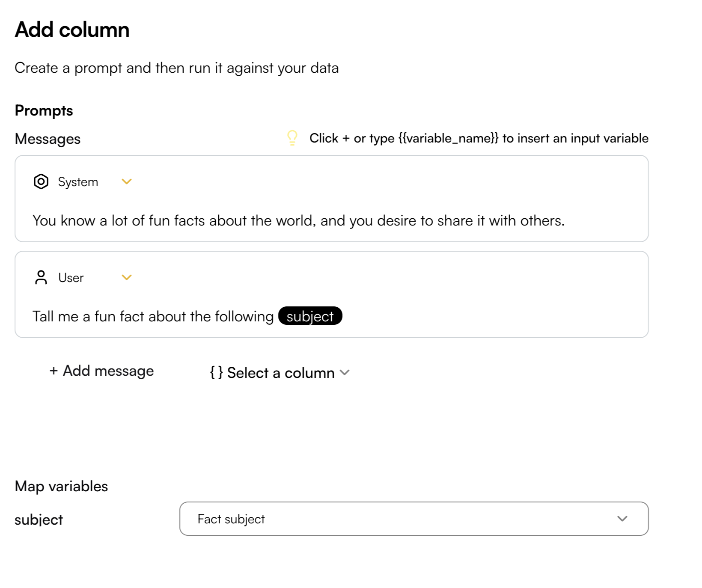Screen dimensions: 702x588
Task: Expand the Select a column dropdown arrow
Action: 345,372
